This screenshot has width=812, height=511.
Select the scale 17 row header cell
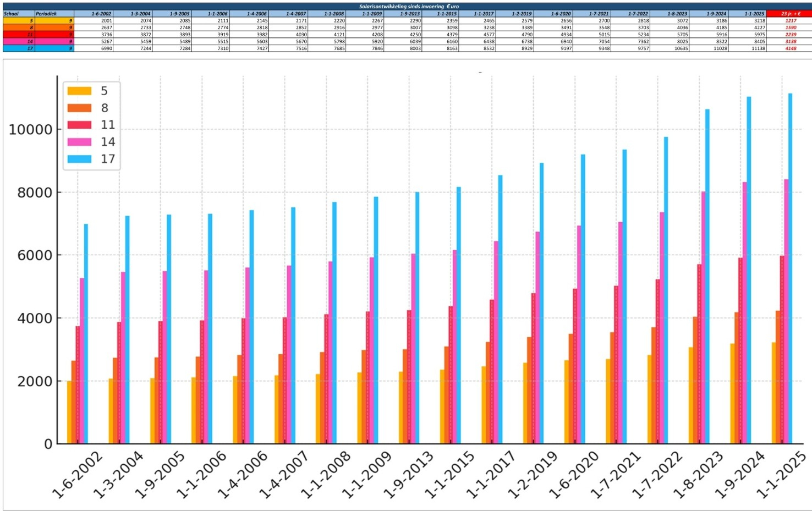pyautogui.click(x=18, y=48)
